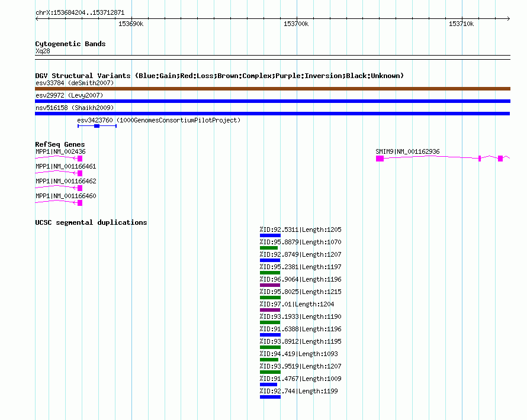
Task: Select the purple bar under %ID:97.01
Action: 270,310
